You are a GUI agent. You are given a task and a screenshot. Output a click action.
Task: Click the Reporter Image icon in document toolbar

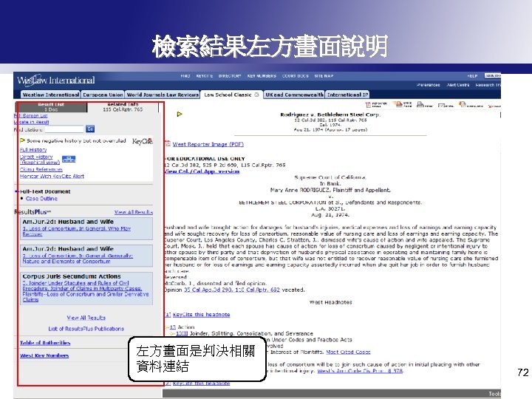click(x=376, y=104)
